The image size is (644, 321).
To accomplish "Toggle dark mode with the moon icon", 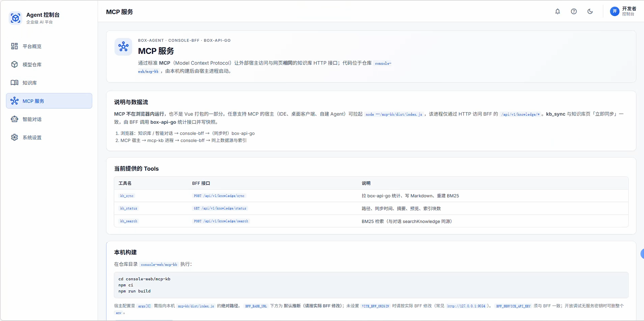I will click(x=590, y=11).
